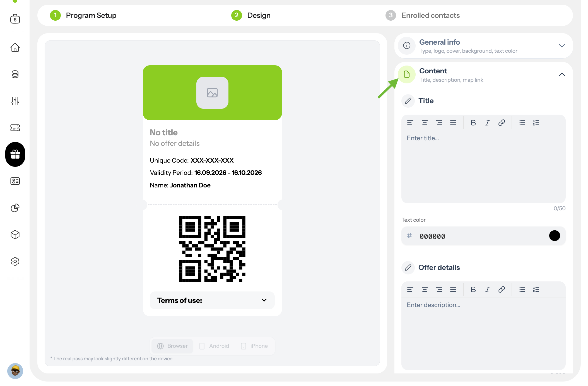Align Title text left
This screenshot has width=588, height=386.
pos(410,123)
